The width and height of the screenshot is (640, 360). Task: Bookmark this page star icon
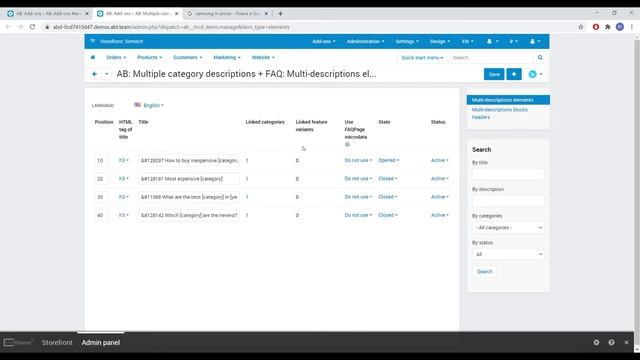[581, 27]
